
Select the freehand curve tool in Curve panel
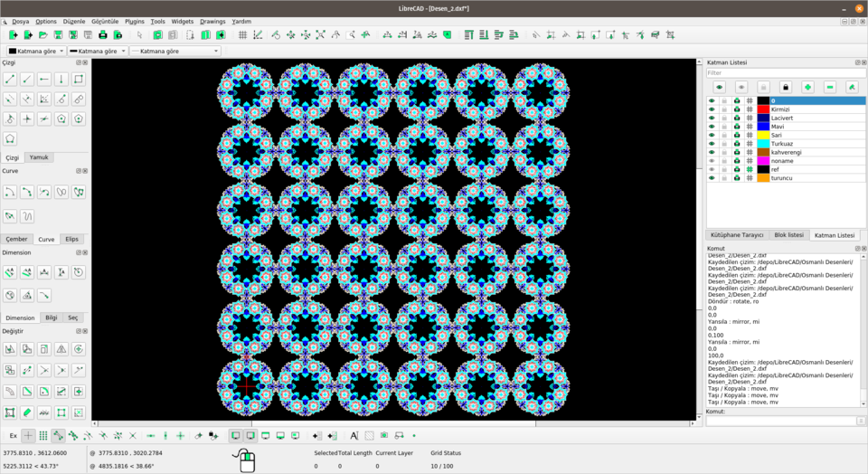coord(27,215)
